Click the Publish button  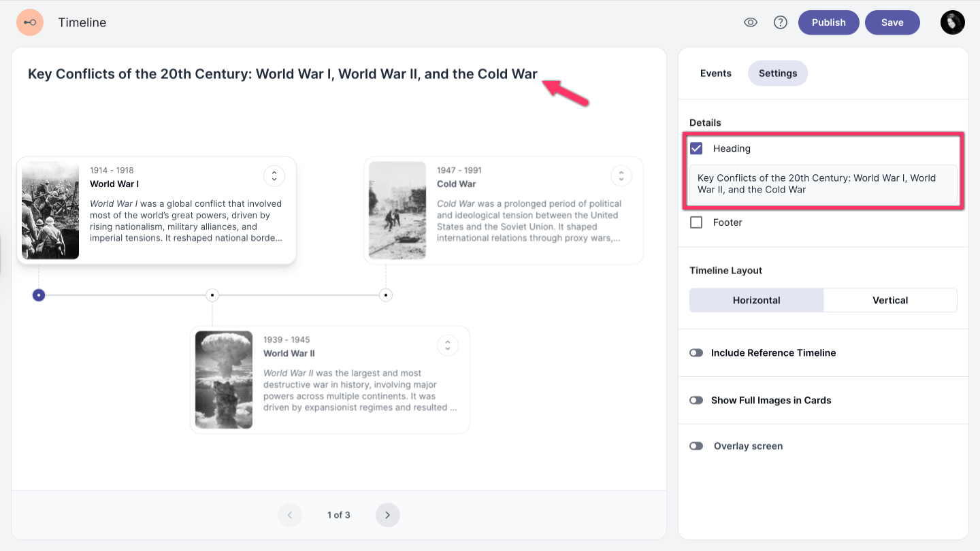coord(828,22)
